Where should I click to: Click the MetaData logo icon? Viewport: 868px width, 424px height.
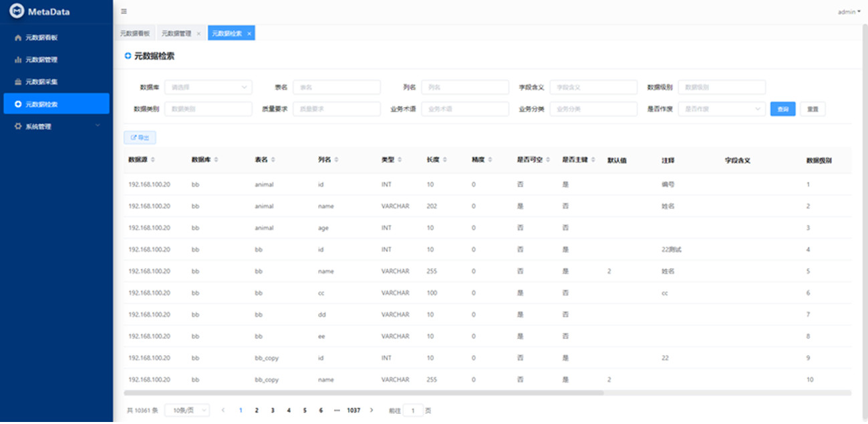[17, 11]
